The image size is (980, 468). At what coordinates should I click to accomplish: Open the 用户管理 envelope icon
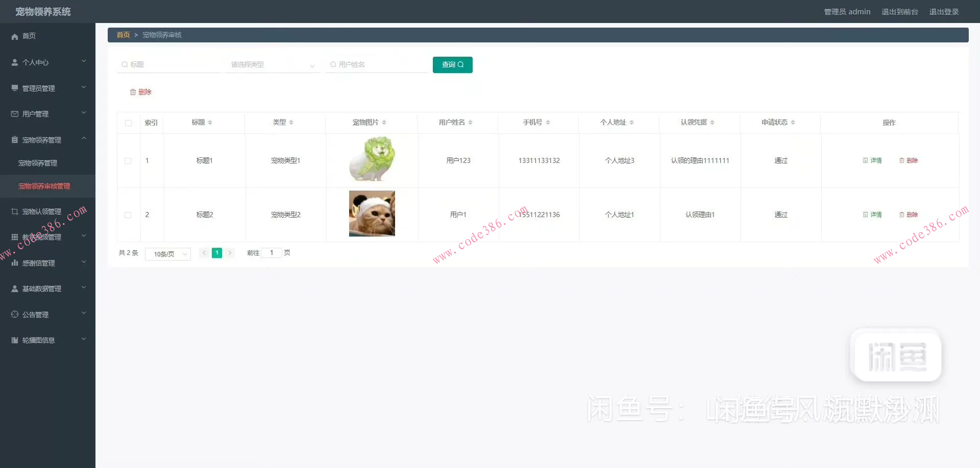14,113
